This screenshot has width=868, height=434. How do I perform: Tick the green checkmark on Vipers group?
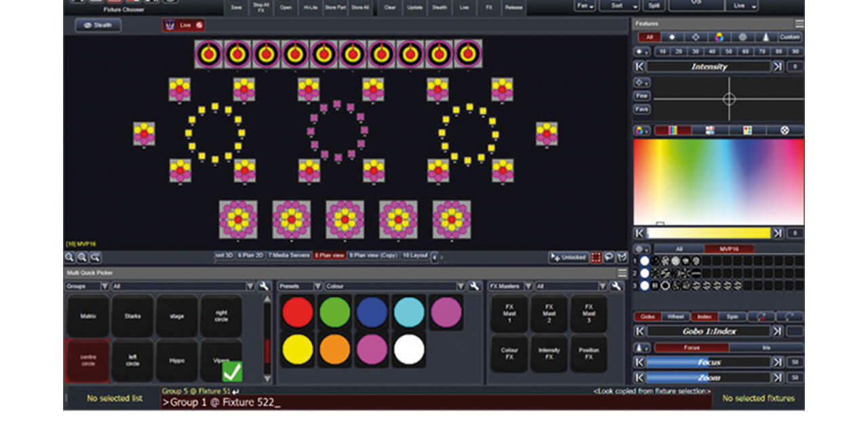[x=232, y=372]
